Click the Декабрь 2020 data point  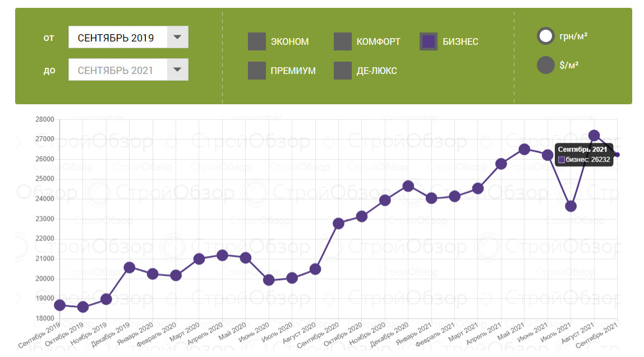408,186
